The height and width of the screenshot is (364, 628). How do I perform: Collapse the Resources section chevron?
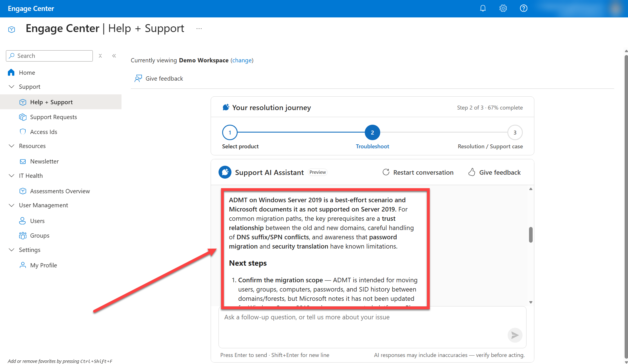(12, 146)
